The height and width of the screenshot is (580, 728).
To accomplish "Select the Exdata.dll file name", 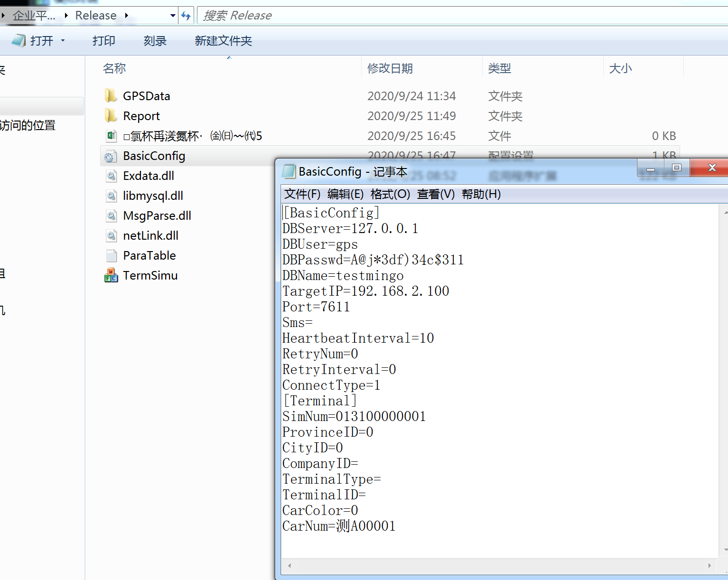I will (149, 176).
